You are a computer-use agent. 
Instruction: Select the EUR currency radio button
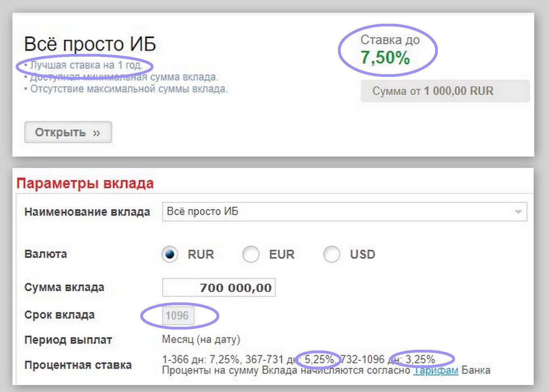[250, 254]
